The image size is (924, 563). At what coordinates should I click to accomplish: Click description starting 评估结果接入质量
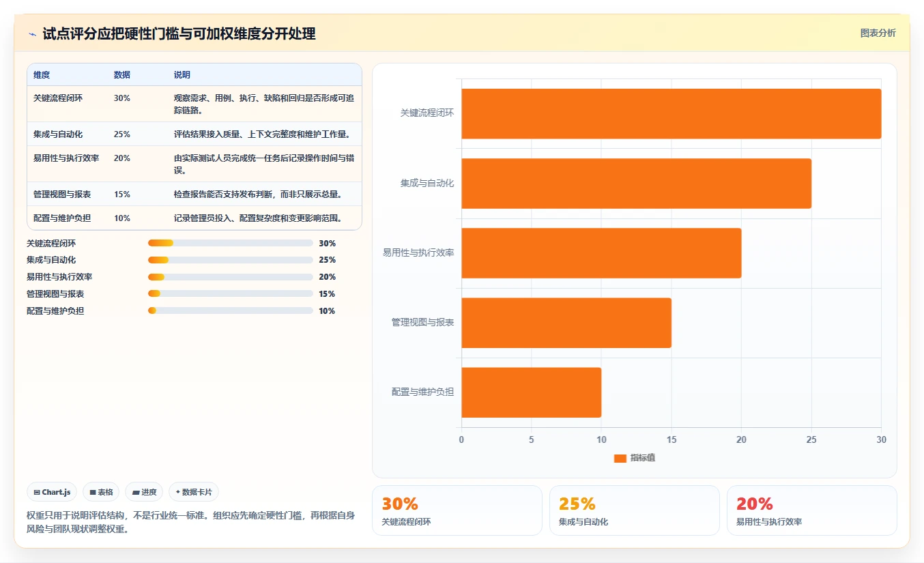pos(262,134)
